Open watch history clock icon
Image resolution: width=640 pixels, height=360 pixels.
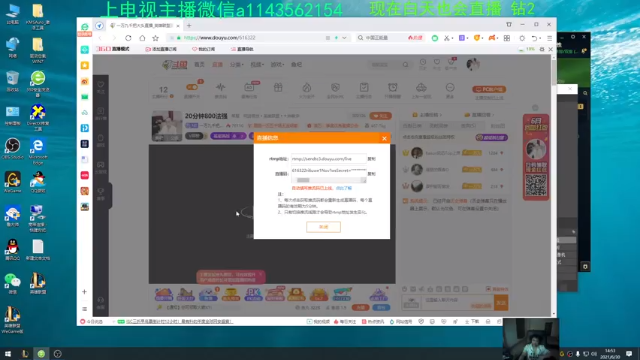tap(423, 62)
